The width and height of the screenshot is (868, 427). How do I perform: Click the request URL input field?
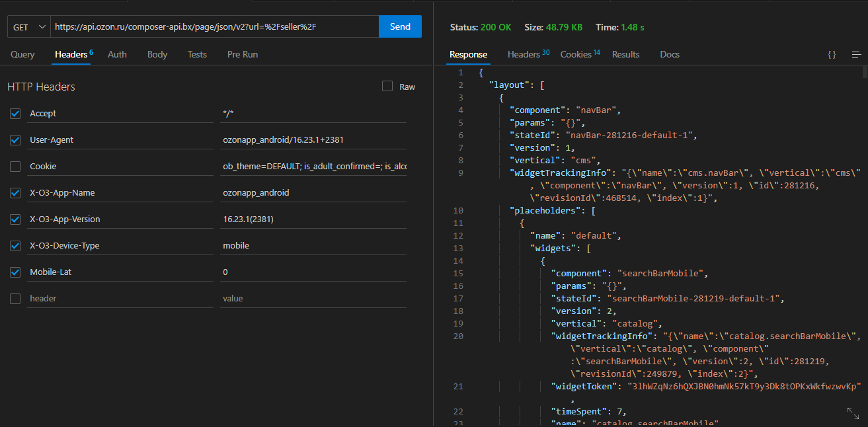tap(214, 27)
